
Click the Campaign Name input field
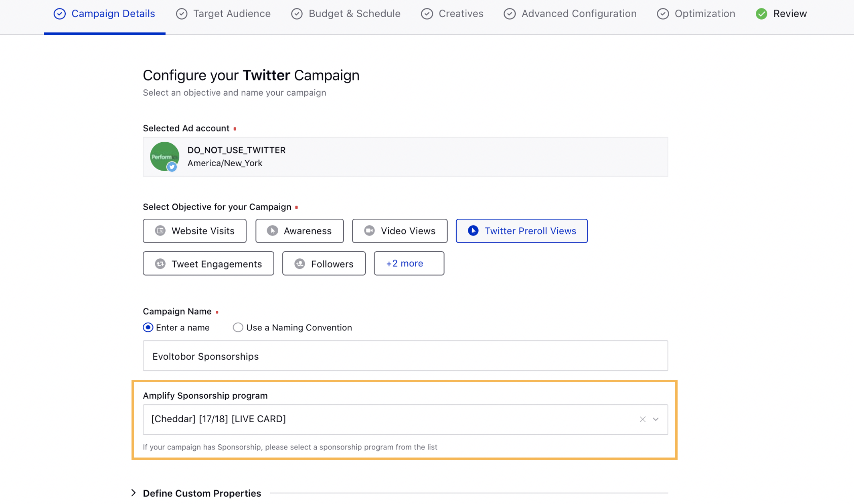tap(405, 357)
